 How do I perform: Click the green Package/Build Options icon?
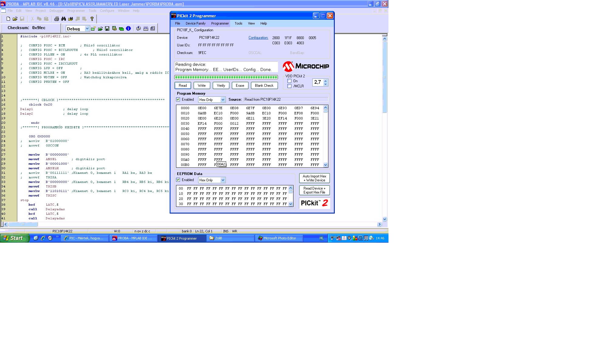[x=121, y=29]
